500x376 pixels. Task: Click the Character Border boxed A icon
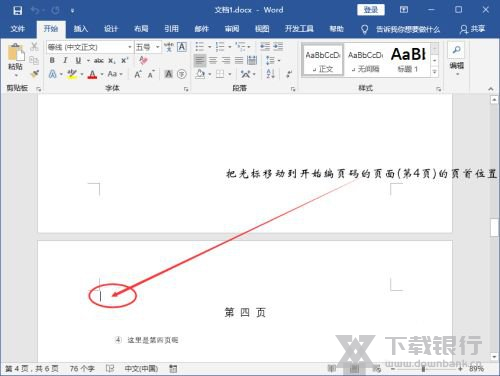point(182,47)
